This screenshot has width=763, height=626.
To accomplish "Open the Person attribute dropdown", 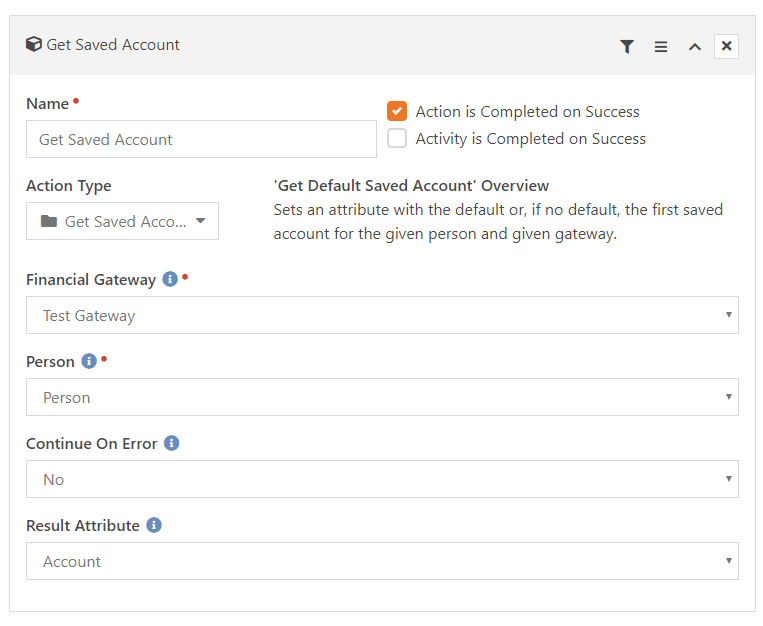I will click(x=382, y=397).
